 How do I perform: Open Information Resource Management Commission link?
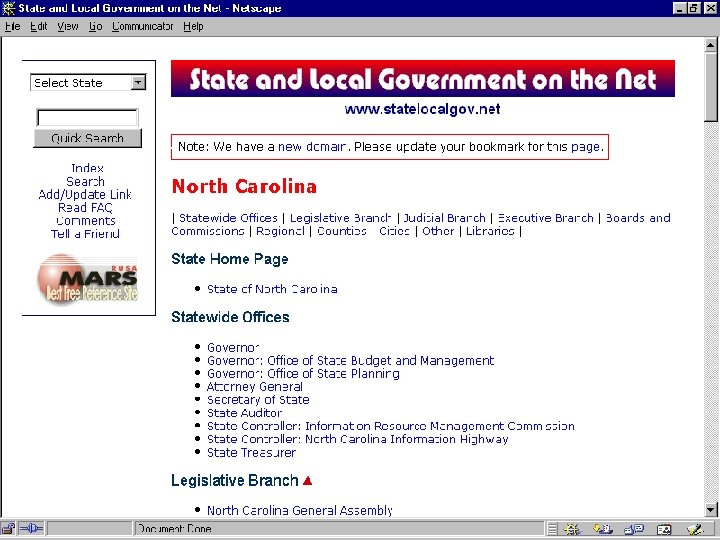391,426
